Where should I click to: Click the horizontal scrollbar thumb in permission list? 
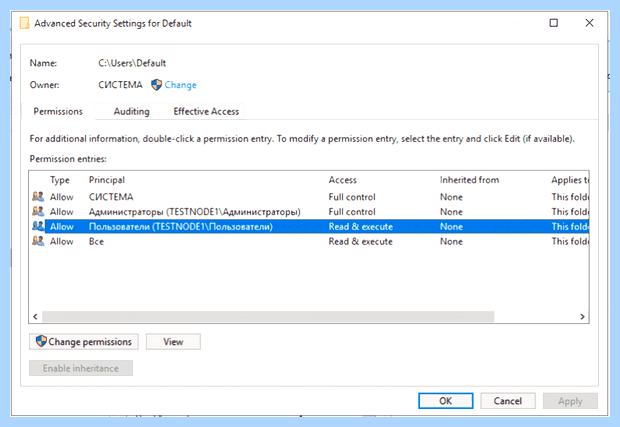[x=268, y=316]
